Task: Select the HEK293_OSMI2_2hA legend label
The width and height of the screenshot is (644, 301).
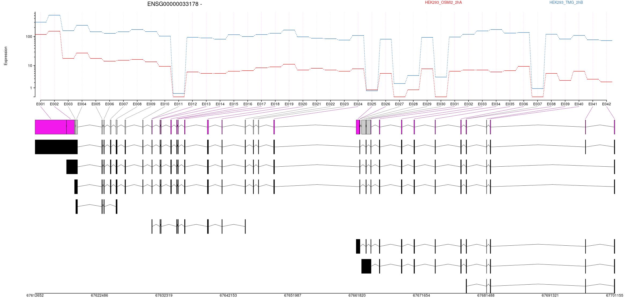Action: click(x=444, y=2)
